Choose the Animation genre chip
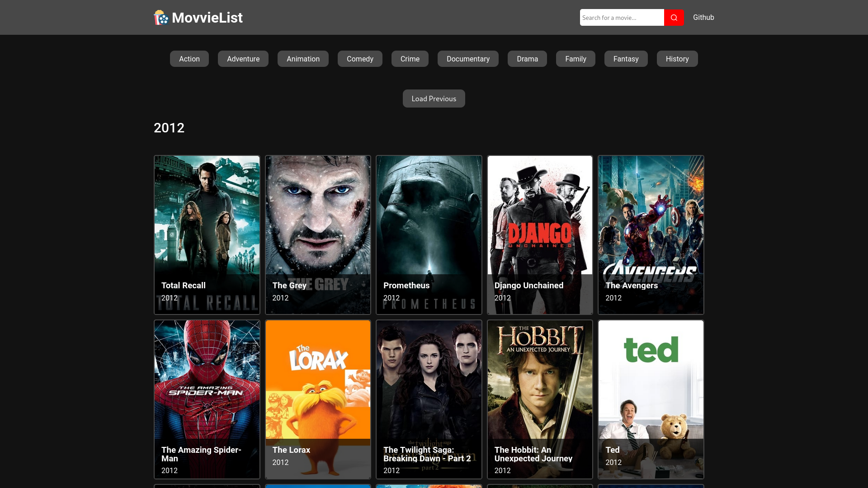Screen dimensions: 868x488 pos(303,59)
